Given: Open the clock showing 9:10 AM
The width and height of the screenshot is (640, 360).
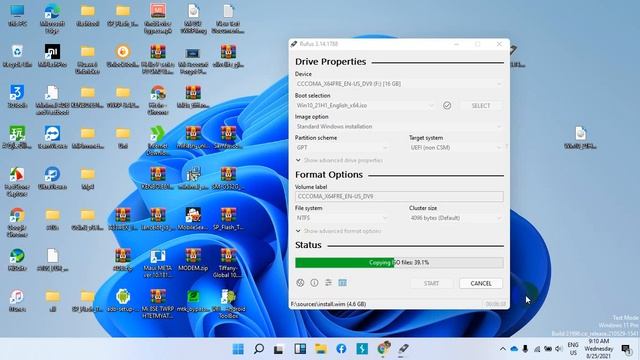Looking at the screenshot, I should tap(599, 349).
